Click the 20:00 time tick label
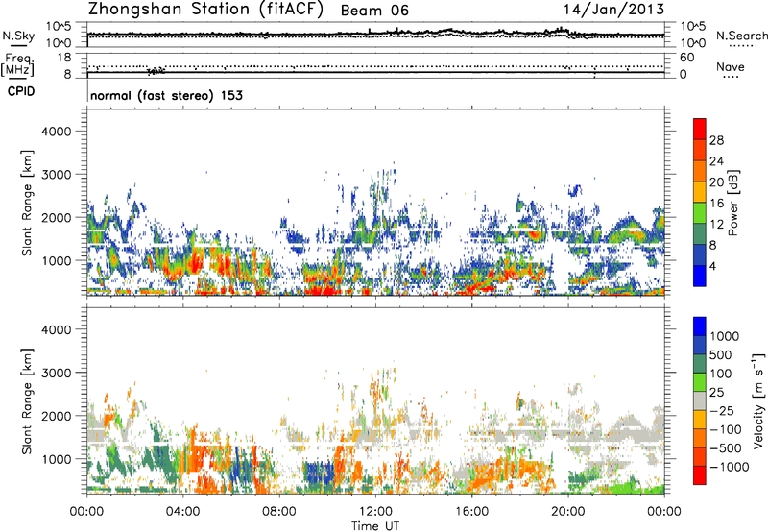768x532 pixels. pos(568,512)
